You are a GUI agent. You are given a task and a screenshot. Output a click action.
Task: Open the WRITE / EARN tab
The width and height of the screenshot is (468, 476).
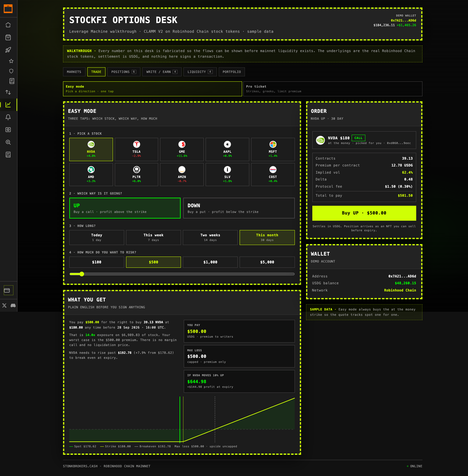(x=162, y=72)
